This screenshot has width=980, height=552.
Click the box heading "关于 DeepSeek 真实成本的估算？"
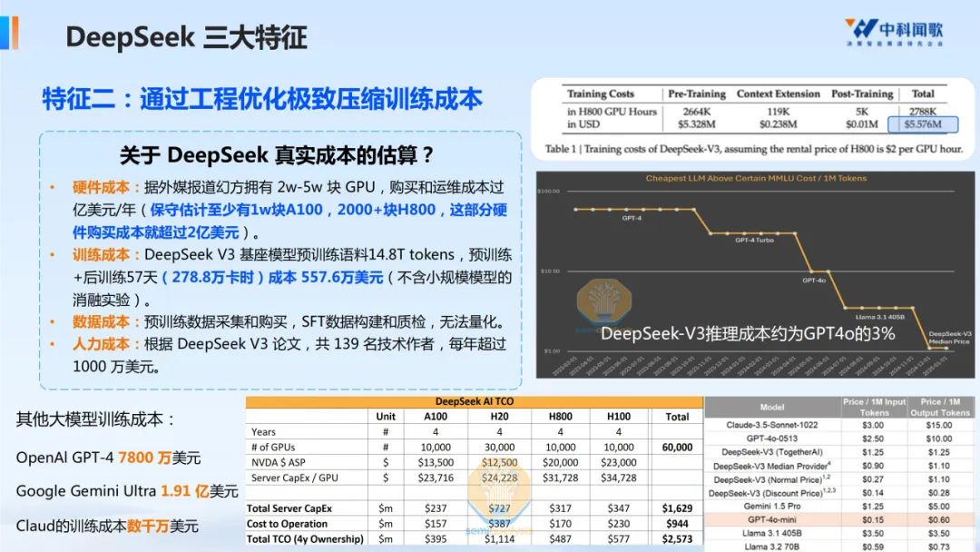276,154
